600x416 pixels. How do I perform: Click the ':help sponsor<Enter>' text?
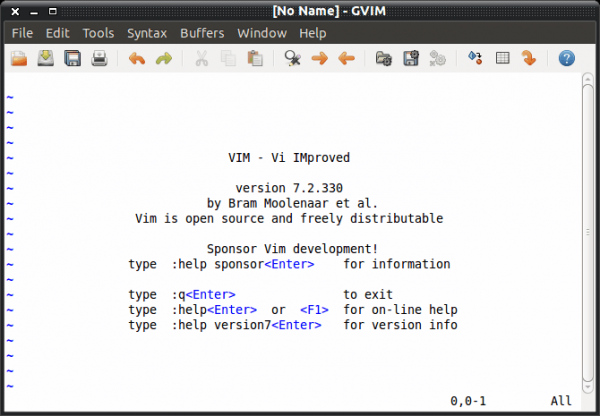click(x=243, y=264)
